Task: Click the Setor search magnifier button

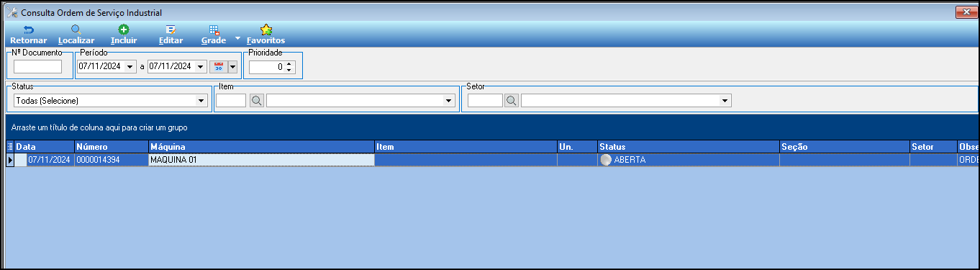Action: pyautogui.click(x=512, y=101)
